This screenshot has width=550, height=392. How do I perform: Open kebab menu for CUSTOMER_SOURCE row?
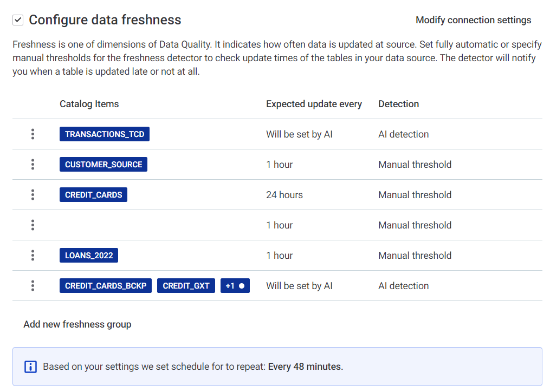(33, 165)
